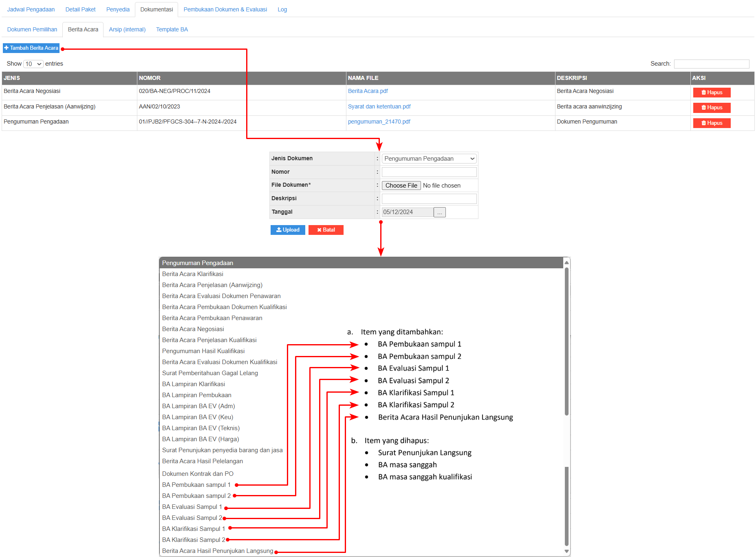
Task: Click the Tambah Berita Acara button
Action: (31, 48)
